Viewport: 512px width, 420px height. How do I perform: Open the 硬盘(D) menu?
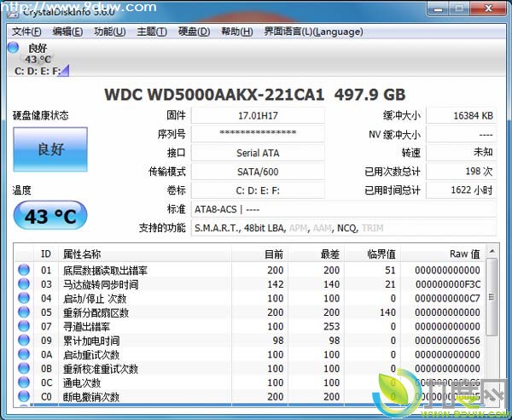click(194, 32)
